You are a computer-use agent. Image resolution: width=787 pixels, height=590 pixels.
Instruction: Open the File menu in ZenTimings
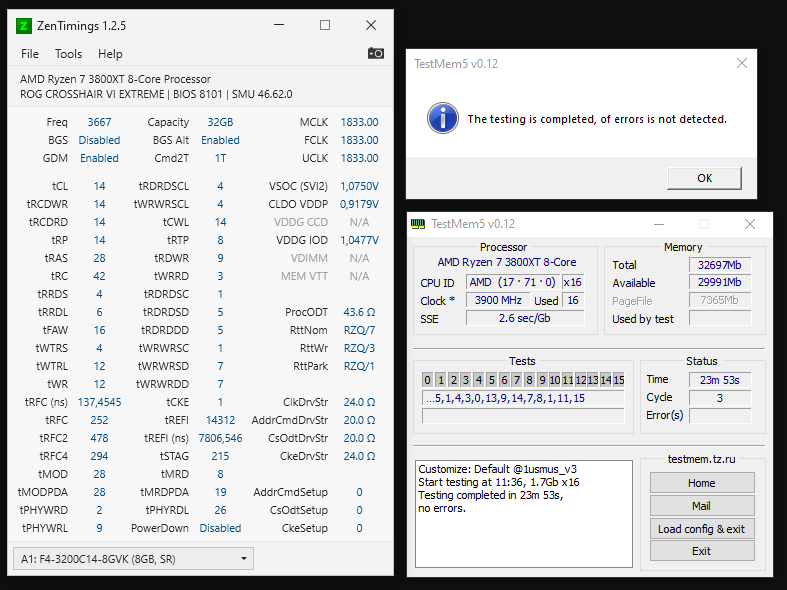tap(30, 54)
